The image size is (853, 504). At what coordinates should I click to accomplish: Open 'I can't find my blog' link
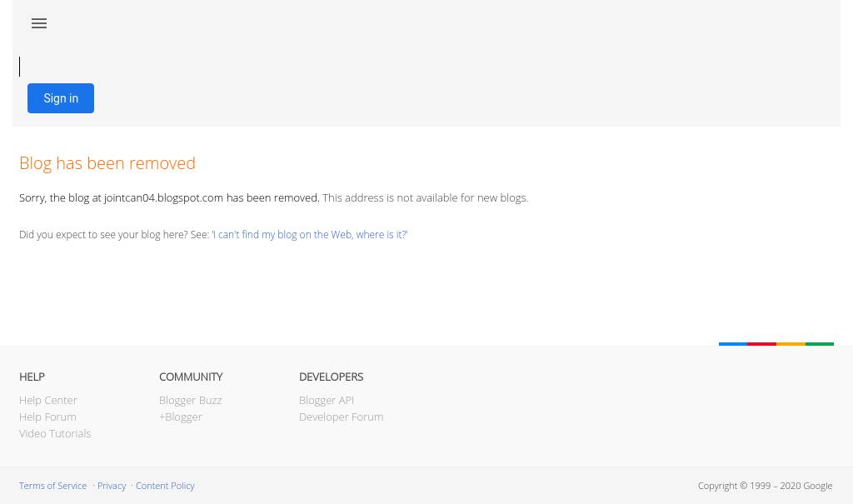pos(310,235)
